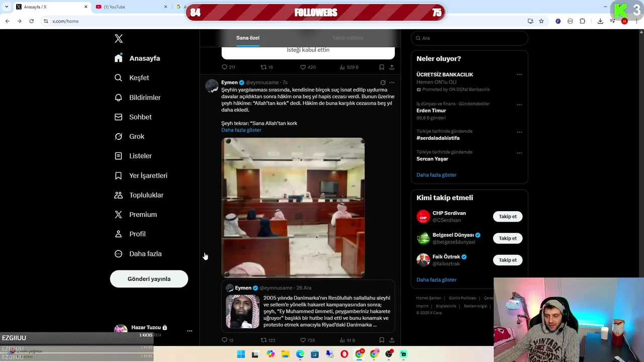Viewport: 644px width, 362px height.
Task: Open Erden Timur trend options
Action: (519, 105)
